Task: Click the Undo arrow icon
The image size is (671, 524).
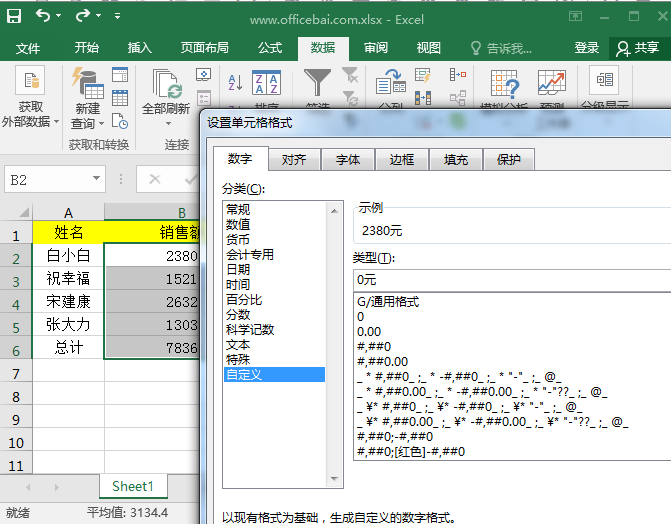Action: [x=43, y=16]
